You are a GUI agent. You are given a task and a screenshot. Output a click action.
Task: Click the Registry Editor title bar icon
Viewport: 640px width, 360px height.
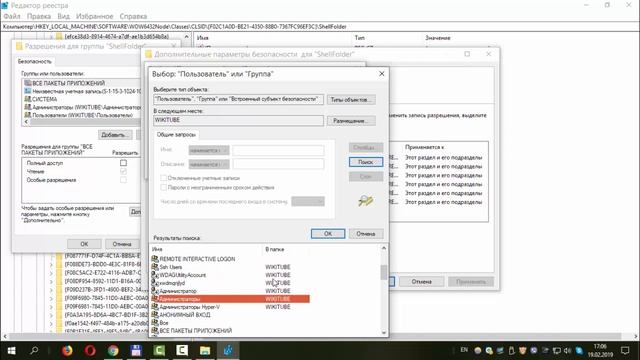(x=5, y=5)
